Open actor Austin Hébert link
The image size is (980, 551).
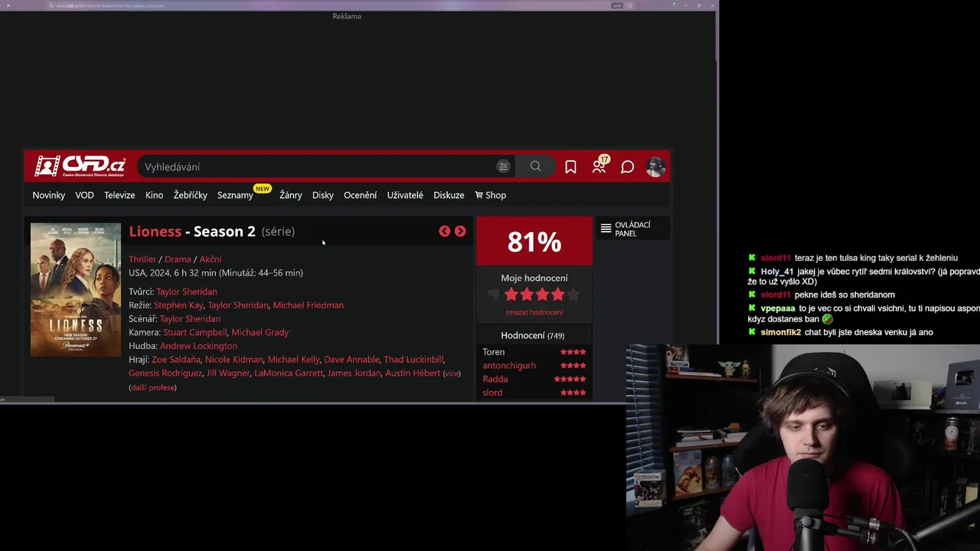tap(413, 373)
